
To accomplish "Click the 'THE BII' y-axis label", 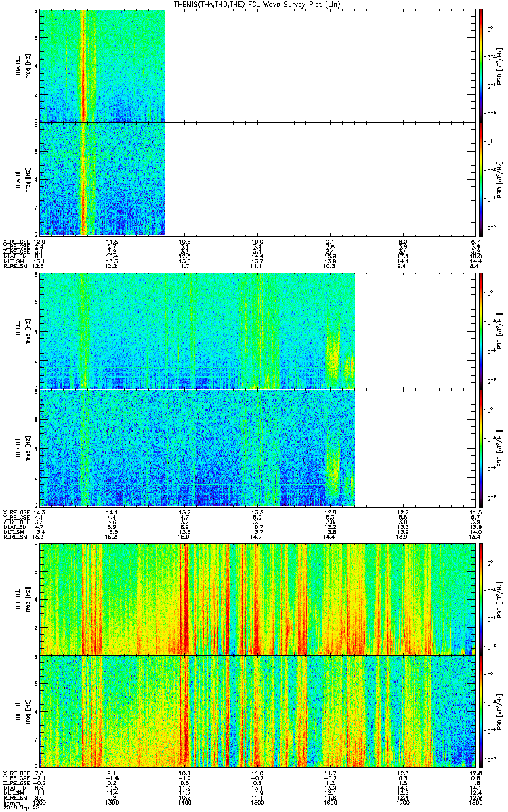I will tap(18, 712).
